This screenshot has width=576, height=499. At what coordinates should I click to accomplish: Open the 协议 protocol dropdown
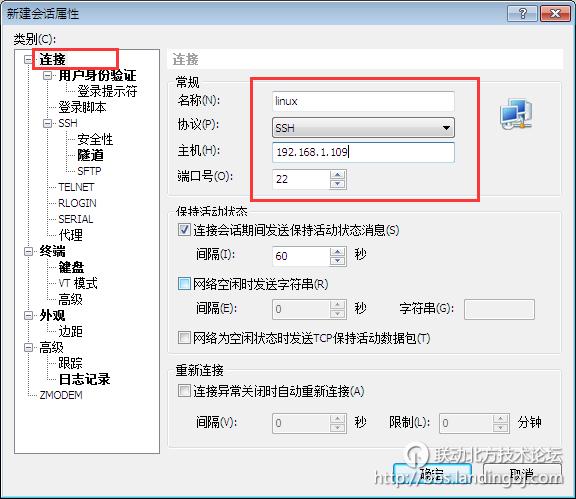point(363,128)
